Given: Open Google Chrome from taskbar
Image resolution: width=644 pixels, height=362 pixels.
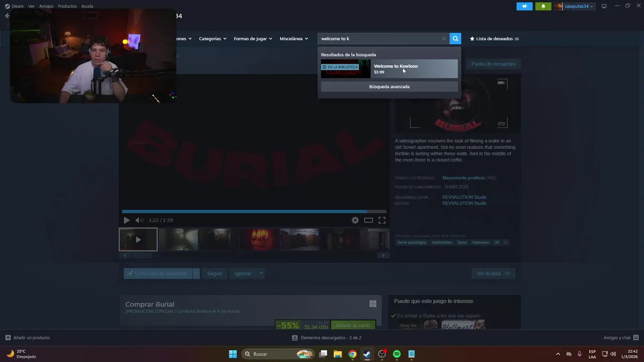Looking at the screenshot, I should click(x=353, y=354).
